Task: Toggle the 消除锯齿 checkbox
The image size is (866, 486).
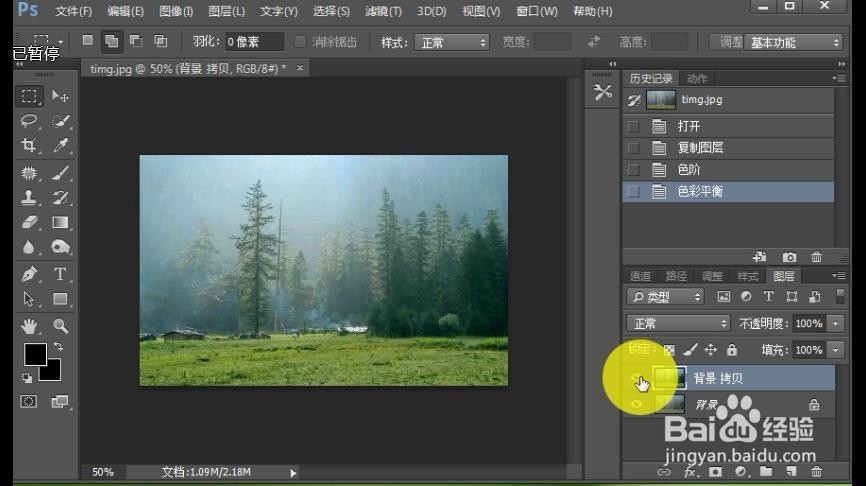Action: pos(300,42)
